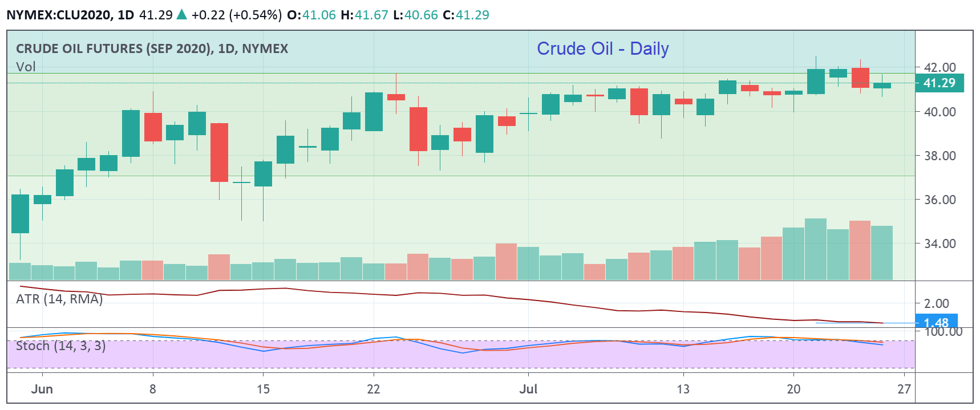Click the 34.00 price axis label
Screen dimensions: 980x410
coord(939,243)
